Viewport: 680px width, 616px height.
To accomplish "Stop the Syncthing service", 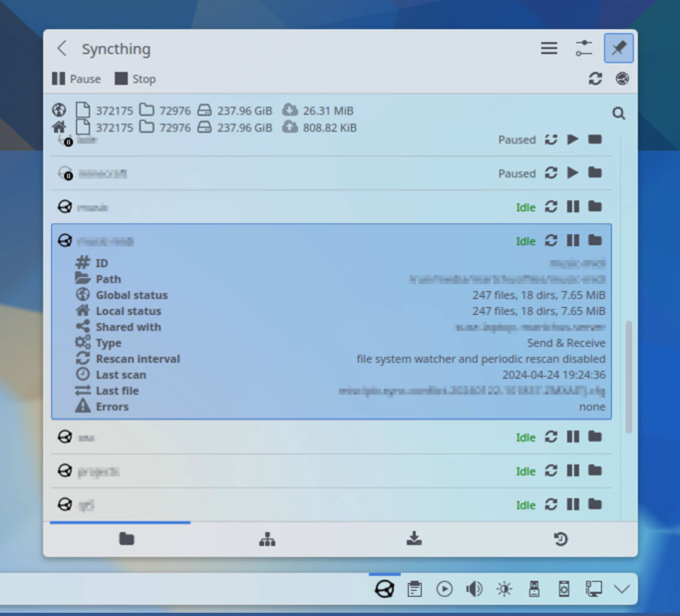I will point(136,79).
